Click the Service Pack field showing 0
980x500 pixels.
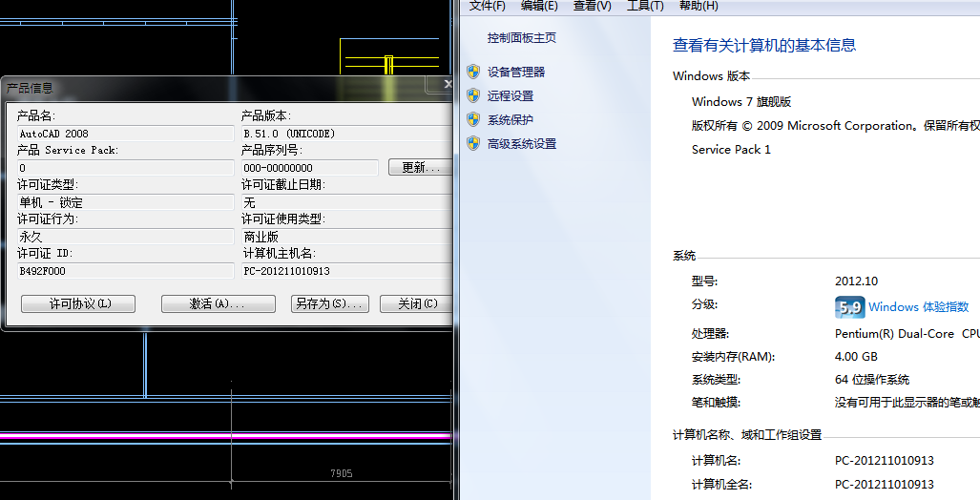(x=126, y=168)
